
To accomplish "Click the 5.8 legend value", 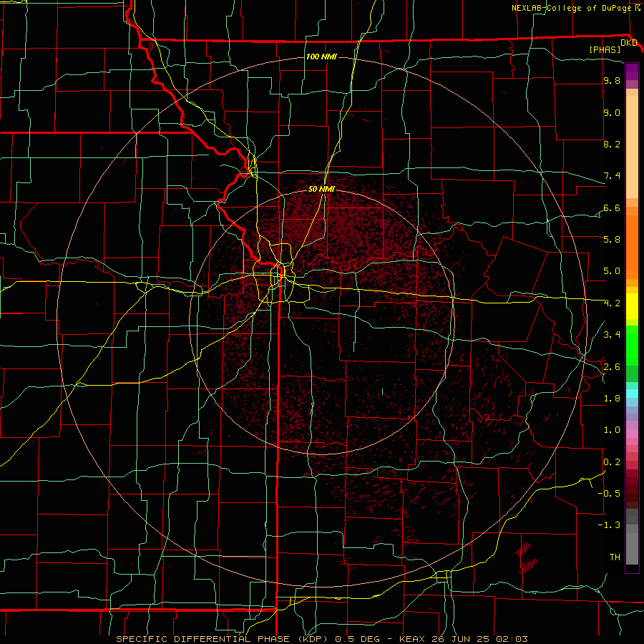I will [612, 239].
